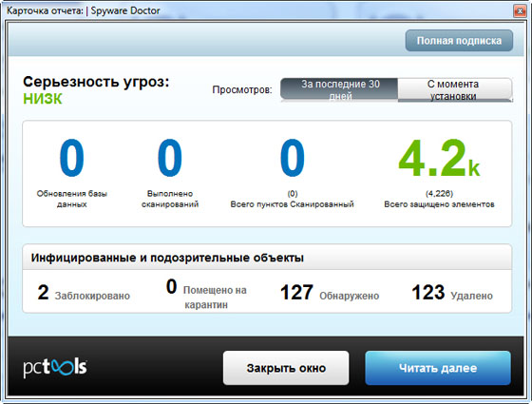Open Читать далее for more details
The height and width of the screenshot is (404, 532).
tap(438, 368)
